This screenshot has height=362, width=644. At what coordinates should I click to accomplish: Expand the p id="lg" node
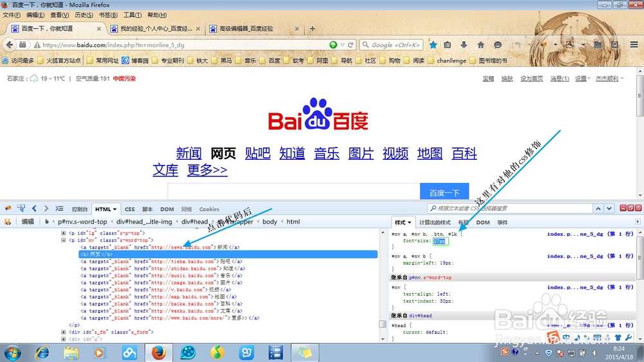pyautogui.click(x=63, y=233)
